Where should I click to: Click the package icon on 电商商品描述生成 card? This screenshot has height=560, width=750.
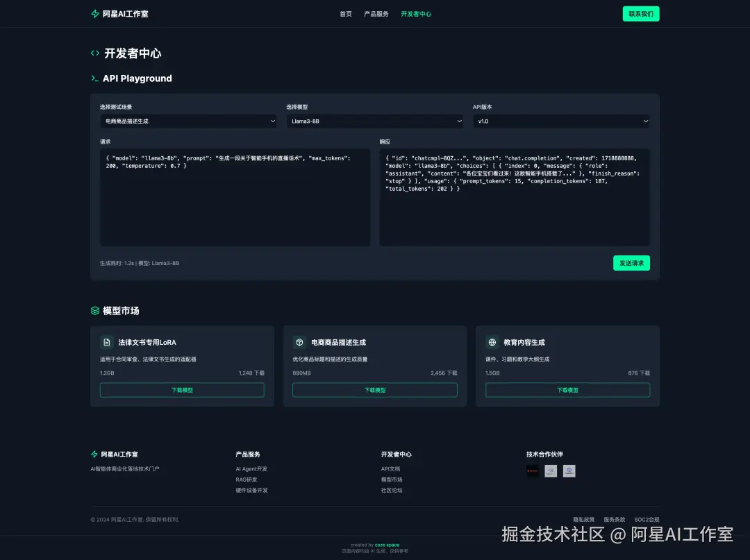(x=299, y=342)
